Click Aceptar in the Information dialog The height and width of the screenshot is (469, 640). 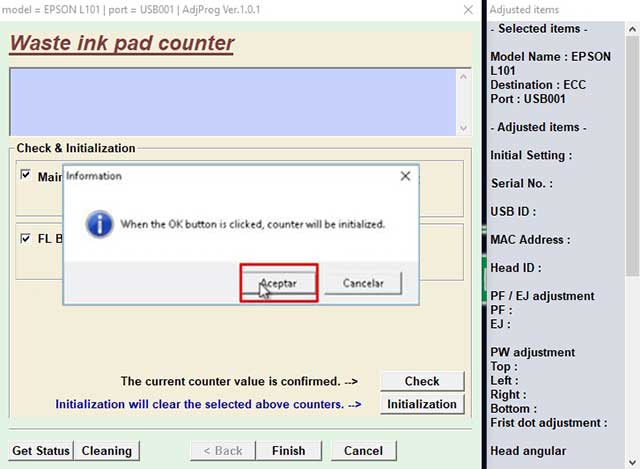click(x=279, y=283)
